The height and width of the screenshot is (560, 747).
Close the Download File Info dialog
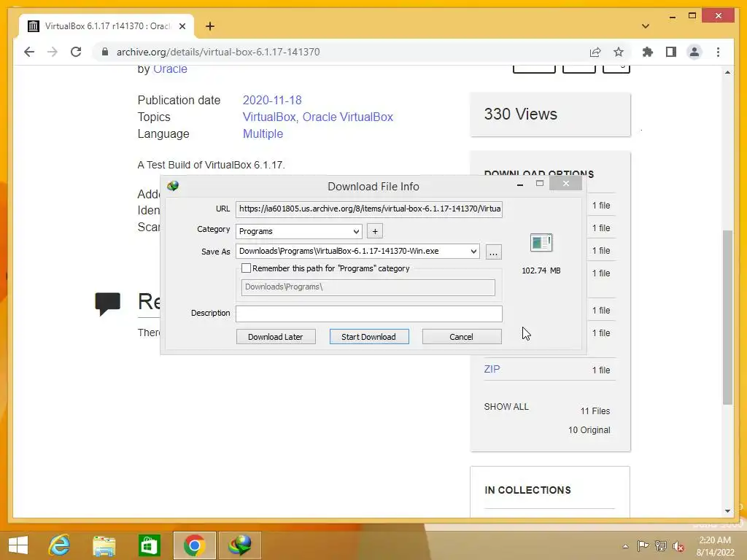[565, 183]
